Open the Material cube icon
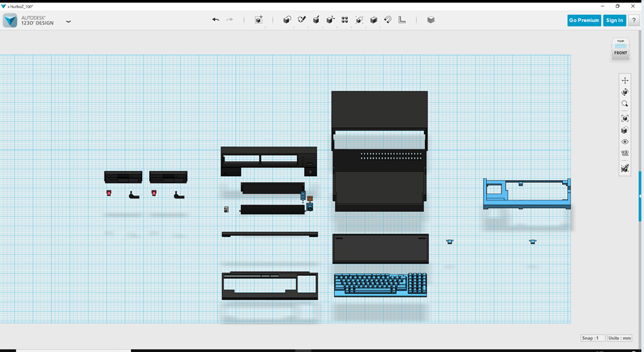 click(x=431, y=20)
